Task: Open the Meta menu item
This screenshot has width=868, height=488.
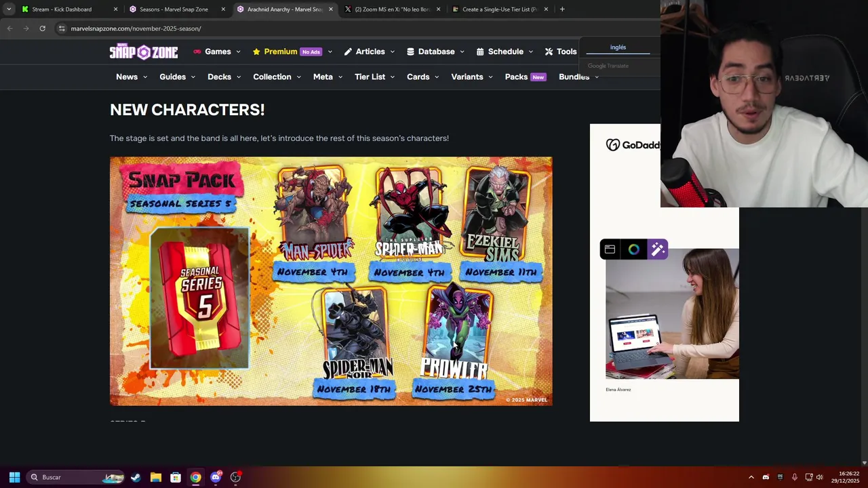Action: (x=323, y=77)
